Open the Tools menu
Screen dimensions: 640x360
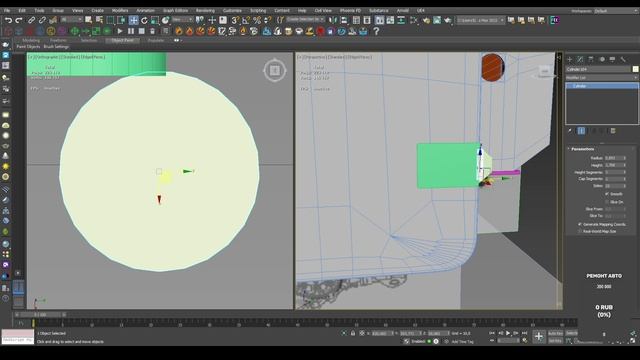pyautogui.click(x=39, y=11)
